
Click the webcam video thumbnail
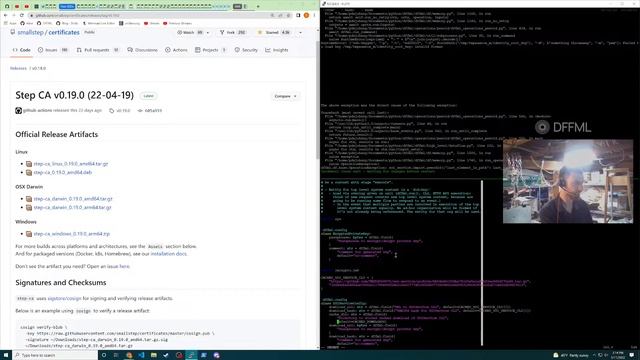tap(568, 181)
